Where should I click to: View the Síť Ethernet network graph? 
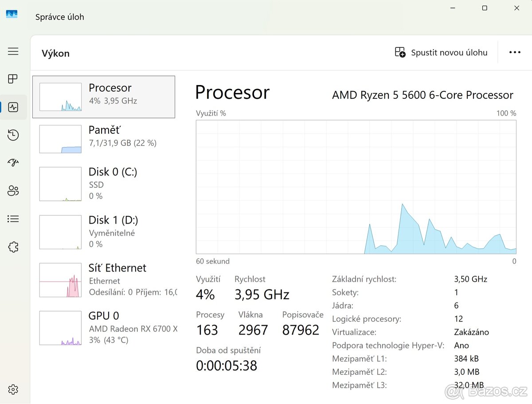(x=104, y=280)
